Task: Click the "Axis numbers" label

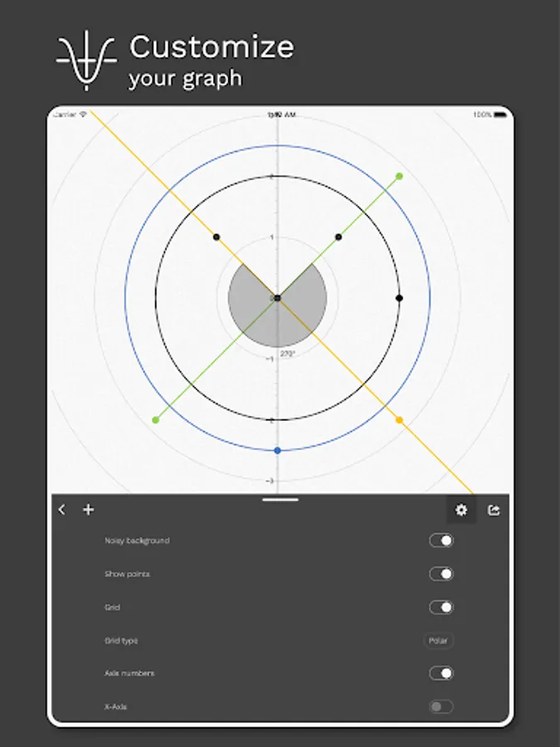Action: pyautogui.click(x=129, y=673)
